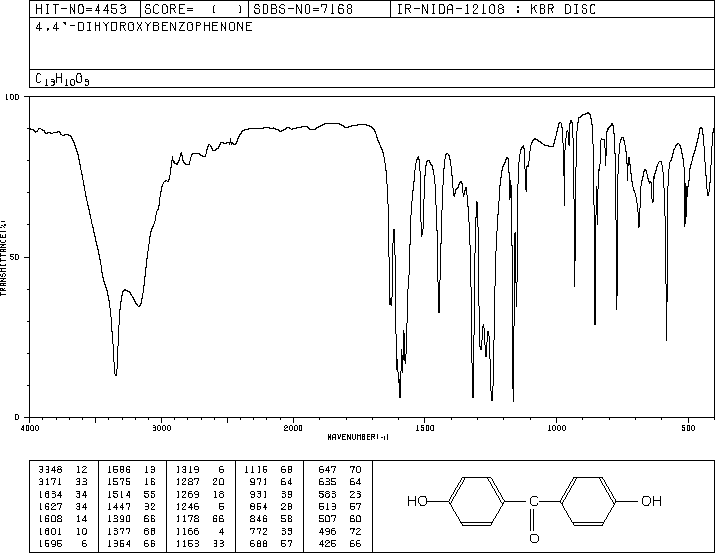Select the 971 peak table entry
The height and width of the screenshot is (553, 715).
(271, 482)
